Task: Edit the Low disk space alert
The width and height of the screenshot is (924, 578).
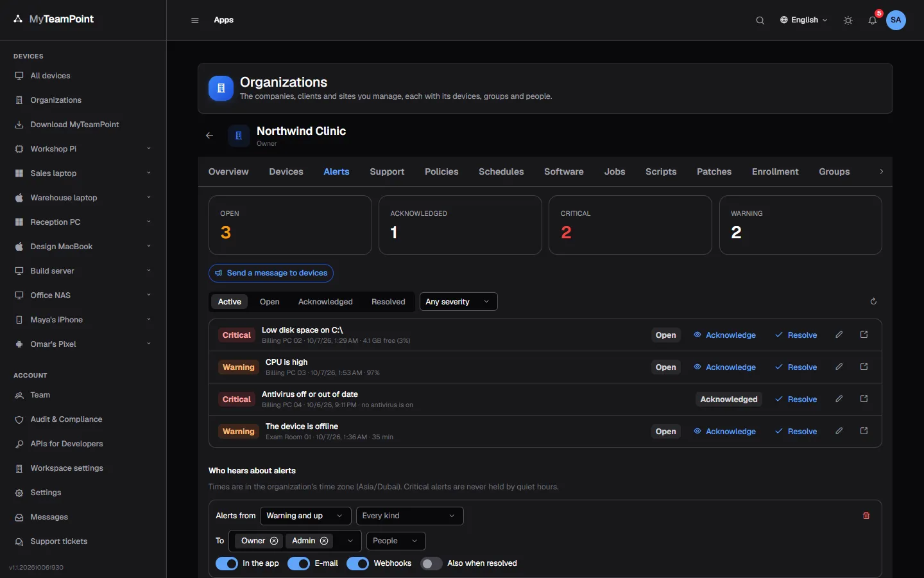Action: click(x=839, y=335)
